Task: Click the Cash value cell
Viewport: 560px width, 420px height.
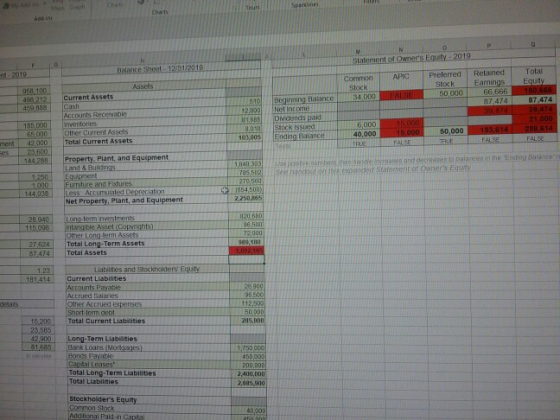Action: tap(244, 101)
